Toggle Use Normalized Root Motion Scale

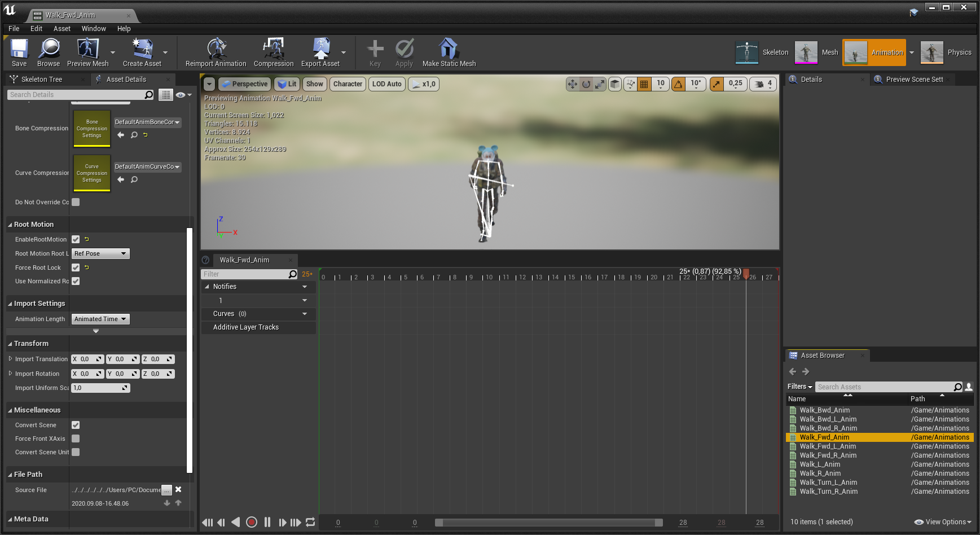tap(76, 281)
